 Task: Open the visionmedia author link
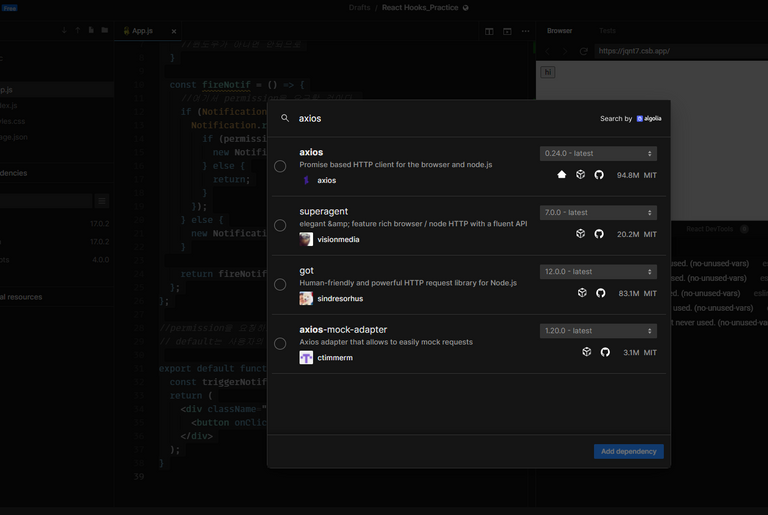point(338,240)
